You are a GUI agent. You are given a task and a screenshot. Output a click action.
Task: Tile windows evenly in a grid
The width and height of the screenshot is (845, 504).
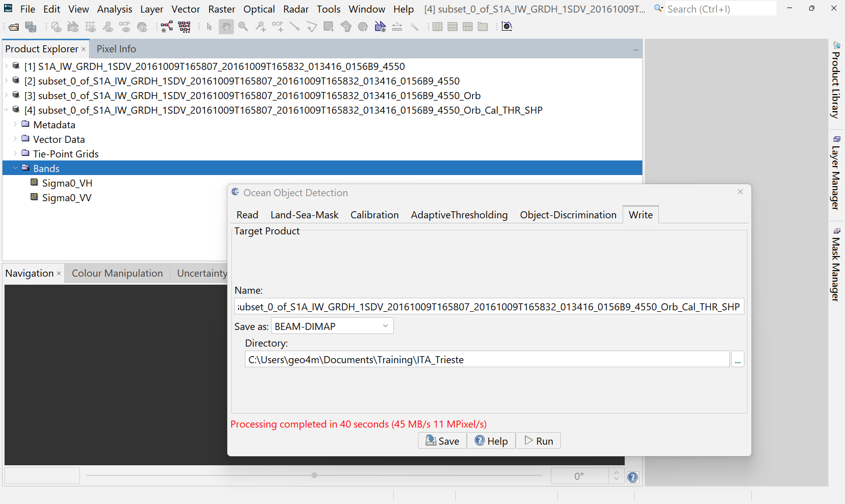pyautogui.click(x=468, y=27)
